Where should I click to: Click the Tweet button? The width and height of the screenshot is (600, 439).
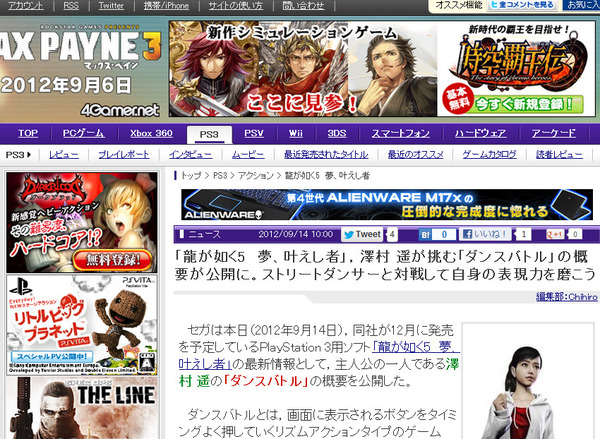tap(362, 234)
